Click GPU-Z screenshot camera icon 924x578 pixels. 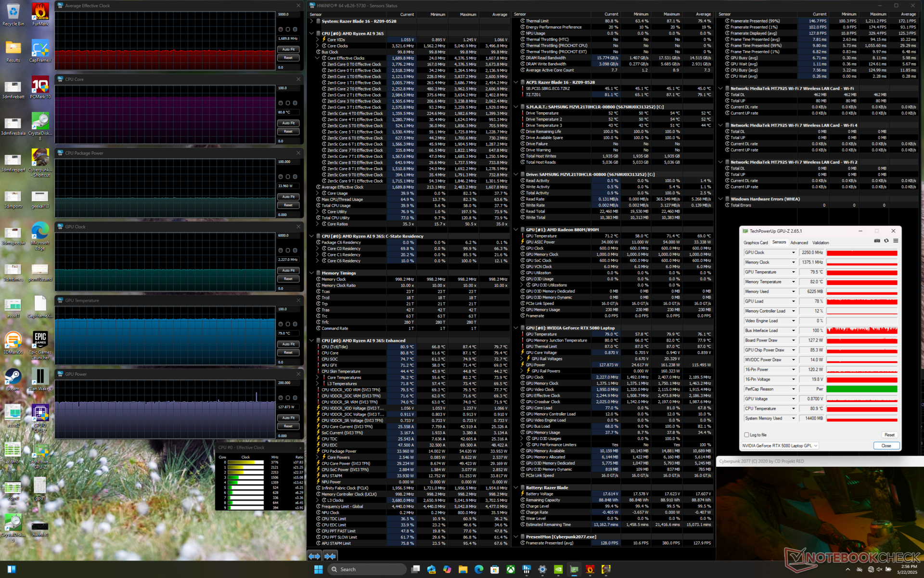coord(877,241)
